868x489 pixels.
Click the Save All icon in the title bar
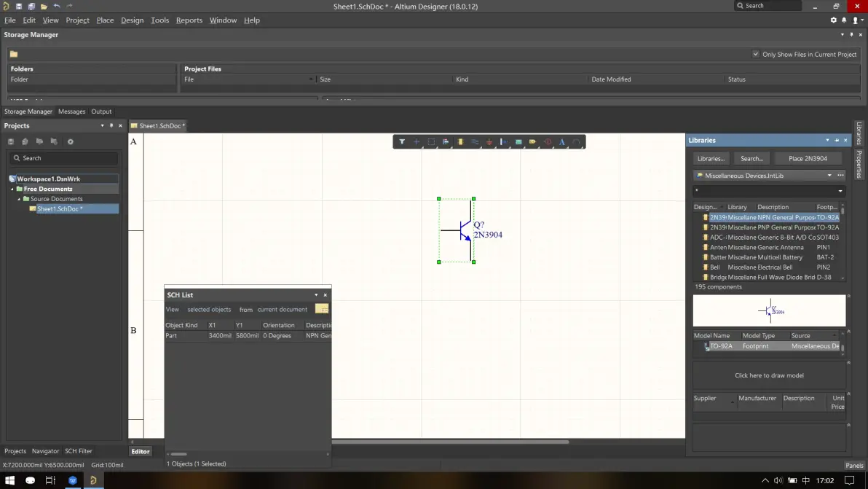[31, 6]
